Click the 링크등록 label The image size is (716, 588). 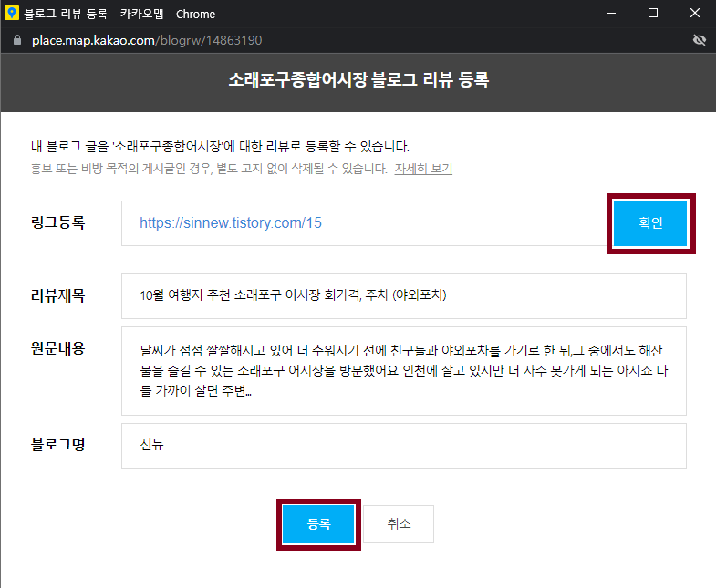(x=57, y=222)
